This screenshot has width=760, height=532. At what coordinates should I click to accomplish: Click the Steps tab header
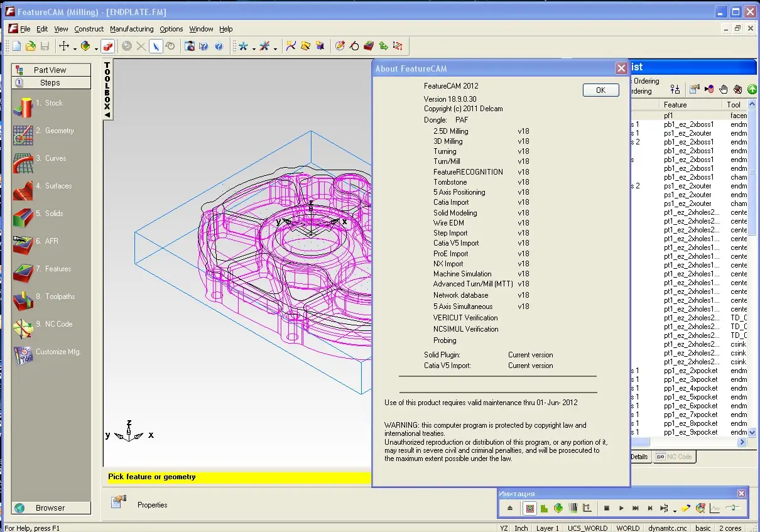pos(51,82)
